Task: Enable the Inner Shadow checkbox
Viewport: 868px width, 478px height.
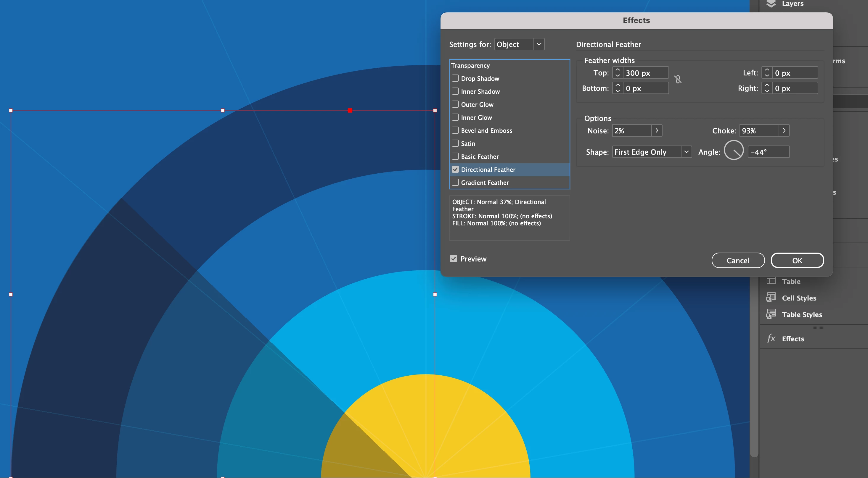Action: [455, 91]
